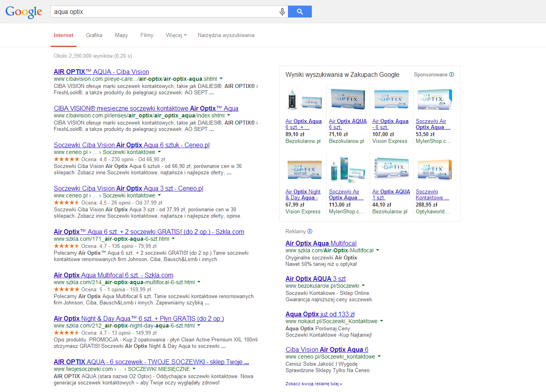Expand arrow beside cibavision index.shtml URL
Viewport: 546px width, 392px height.
coord(229,115)
